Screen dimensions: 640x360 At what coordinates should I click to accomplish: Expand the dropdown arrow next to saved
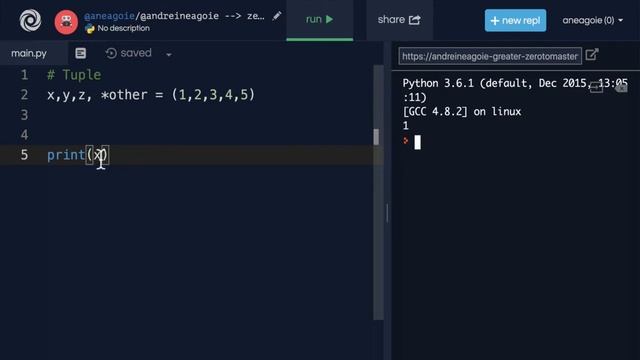[169, 54]
